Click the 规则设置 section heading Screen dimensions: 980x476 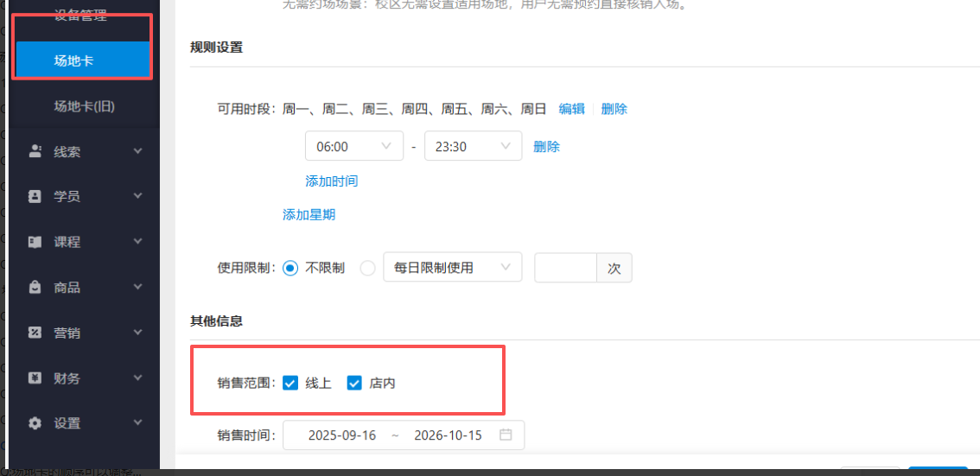tap(216, 48)
